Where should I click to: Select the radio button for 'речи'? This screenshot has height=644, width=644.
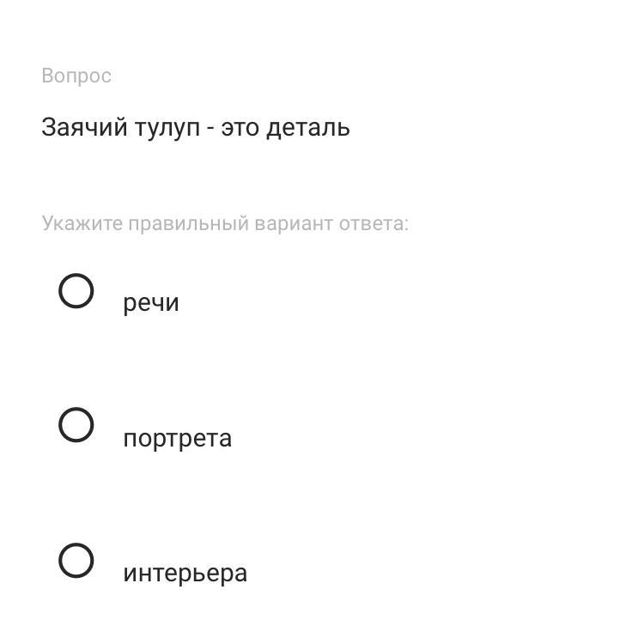[76, 291]
